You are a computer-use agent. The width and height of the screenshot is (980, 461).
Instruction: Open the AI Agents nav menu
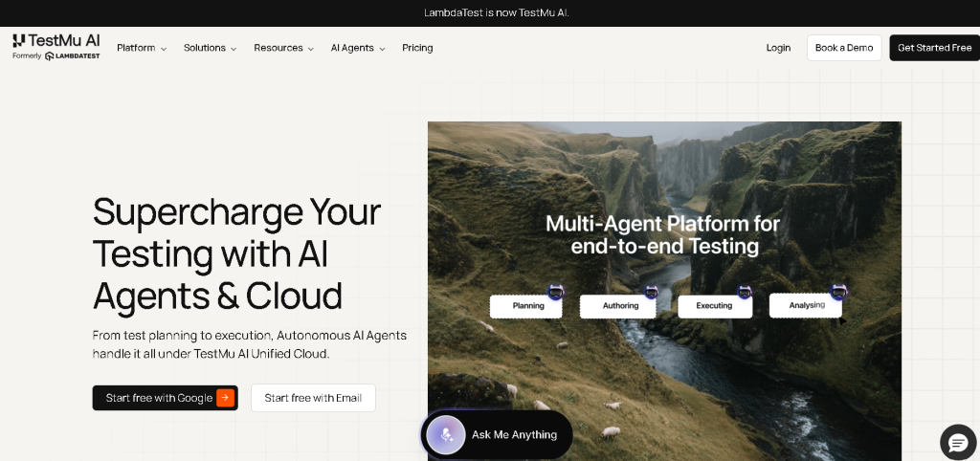pos(358,48)
